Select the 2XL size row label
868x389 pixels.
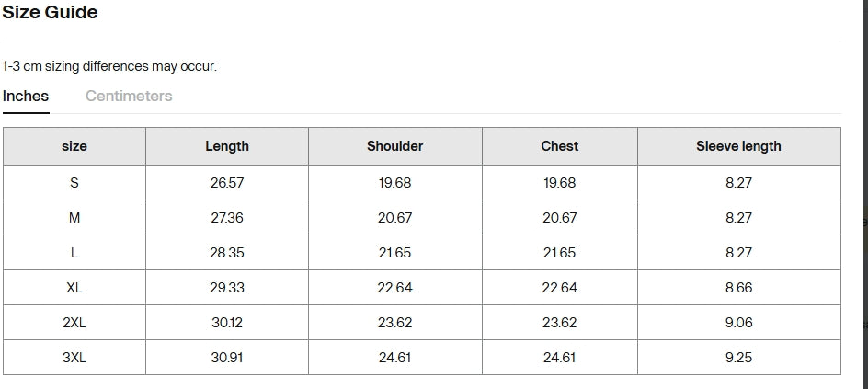74,323
